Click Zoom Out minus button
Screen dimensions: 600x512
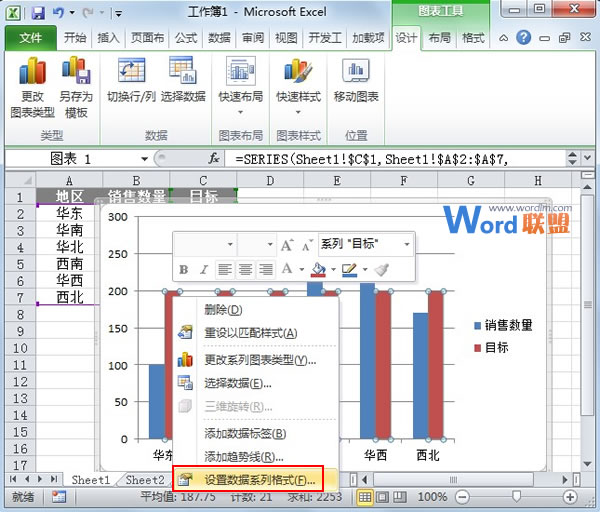[x=462, y=497]
